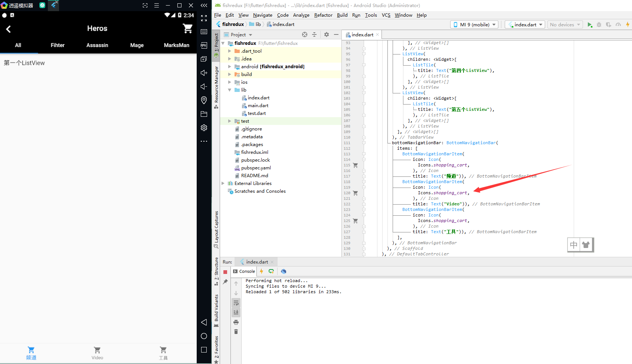Viewport: 632px width, 364px height.
Task: Click the green Run button in toolbar
Action: click(590, 24)
